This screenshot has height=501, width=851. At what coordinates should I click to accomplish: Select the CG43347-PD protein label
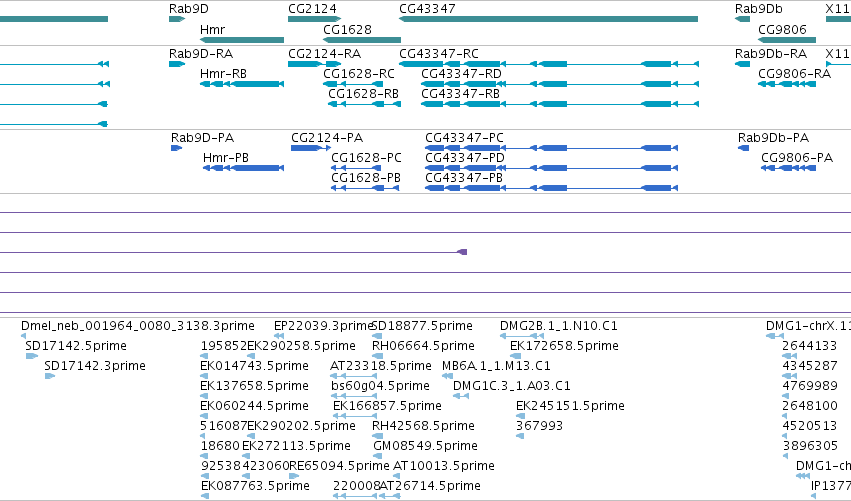pos(465,158)
